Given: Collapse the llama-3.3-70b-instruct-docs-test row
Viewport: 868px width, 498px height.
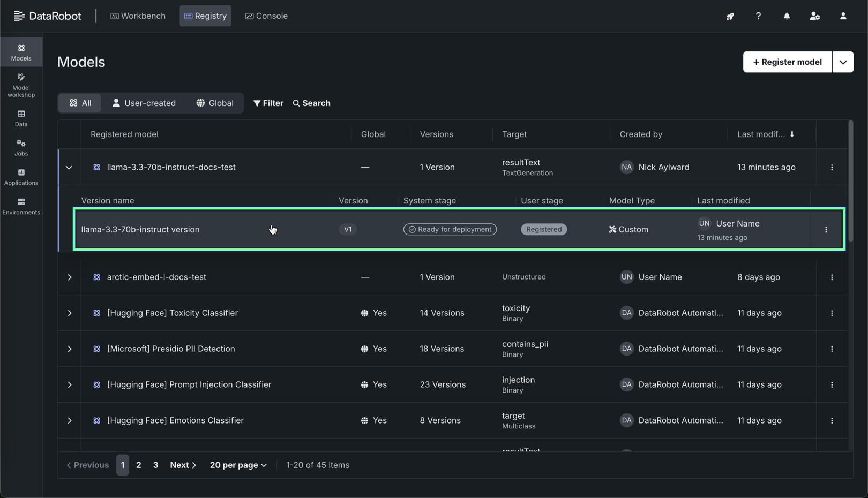Looking at the screenshot, I should click(69, 168).
